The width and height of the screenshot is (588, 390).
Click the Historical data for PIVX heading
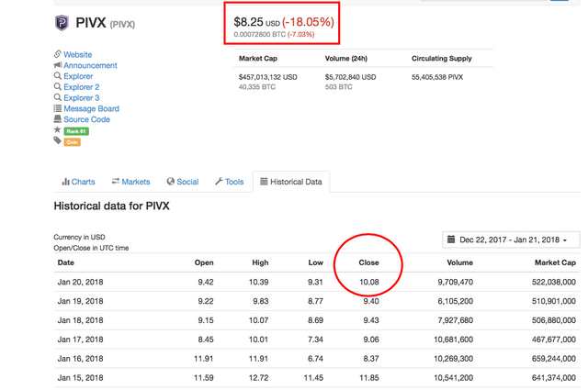[x=112, y=206]
